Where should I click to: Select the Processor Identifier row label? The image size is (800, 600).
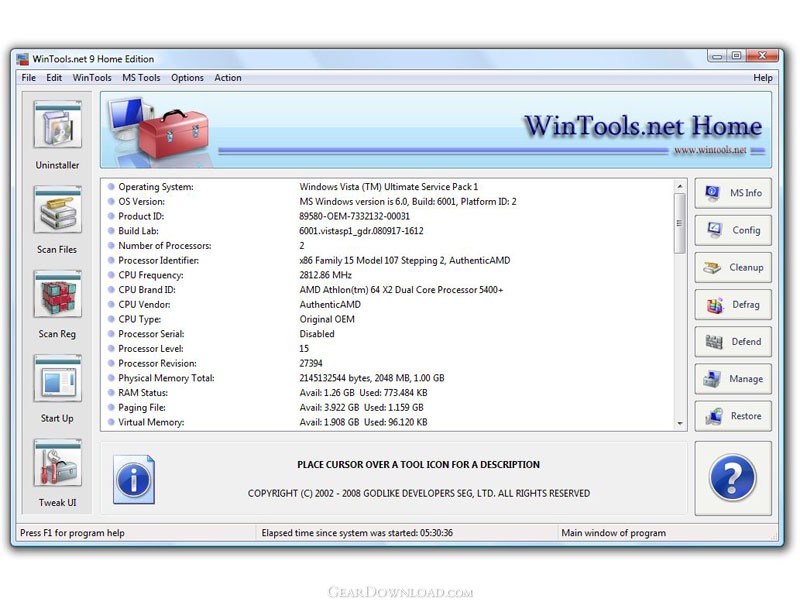click(159, 261)
